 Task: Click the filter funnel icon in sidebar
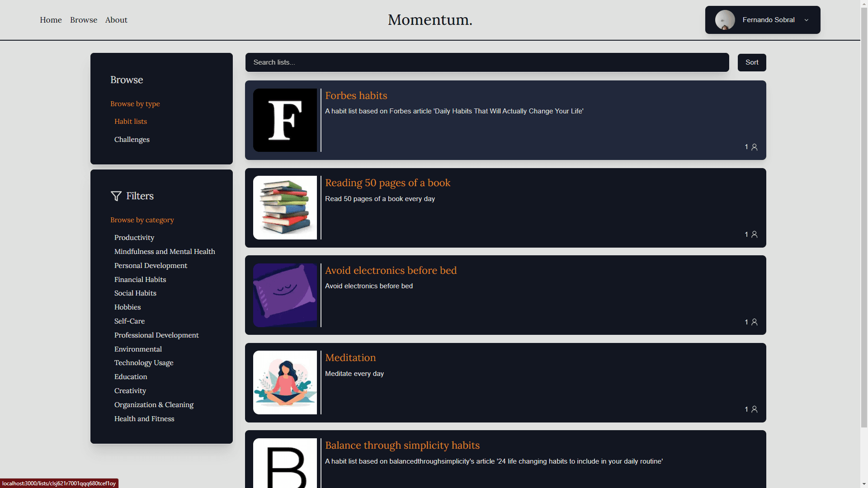coord(116,196)
